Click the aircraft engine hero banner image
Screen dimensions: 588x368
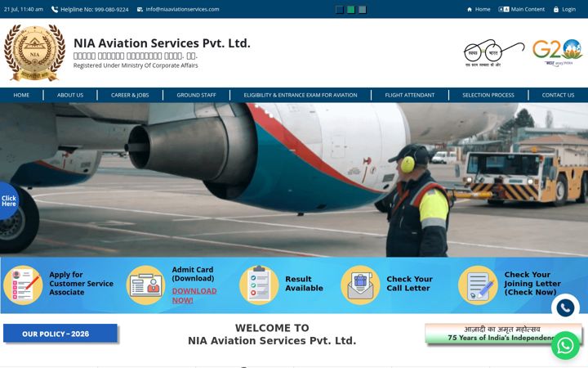[294, 180]
